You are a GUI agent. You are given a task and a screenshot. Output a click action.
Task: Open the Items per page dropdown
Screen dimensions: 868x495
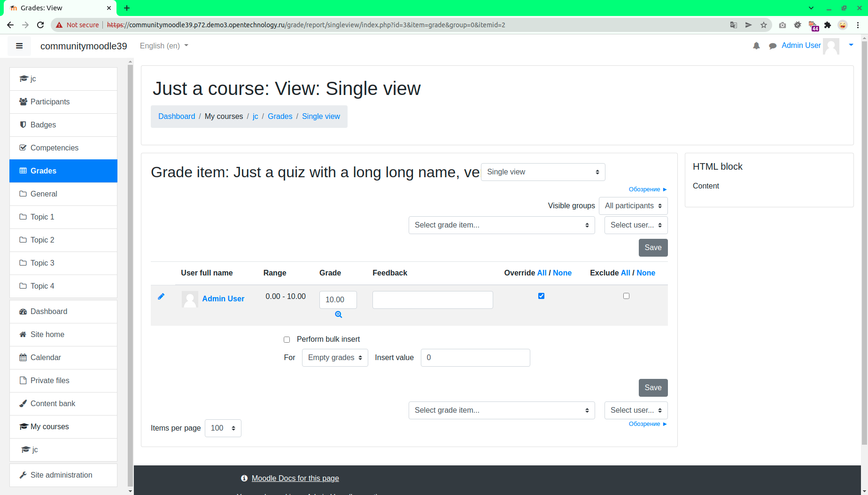(223, 428)
